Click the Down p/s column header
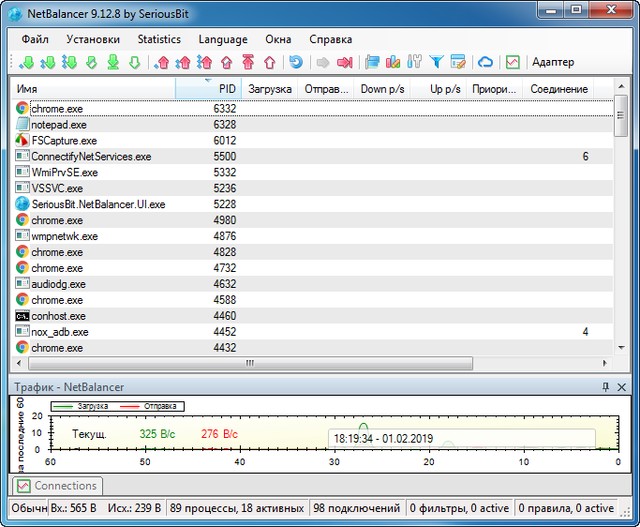The height and width of the screenshot is (527, 640). 382,89
